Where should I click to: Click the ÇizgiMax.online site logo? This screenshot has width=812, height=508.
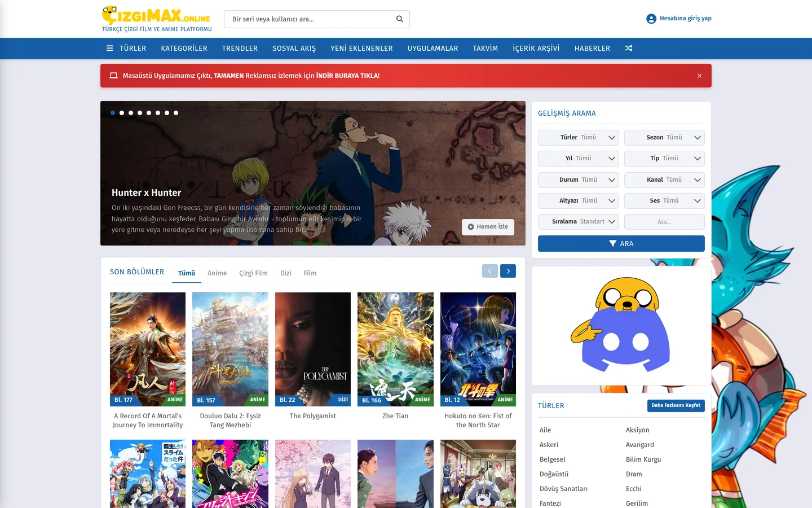pyautogui.click(x=157, y=19)
